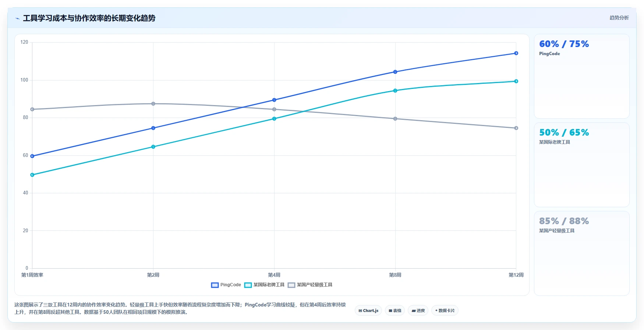Screen dimensions: 644x330
Task: Click the 第12周 axis label
Action: 516,275
